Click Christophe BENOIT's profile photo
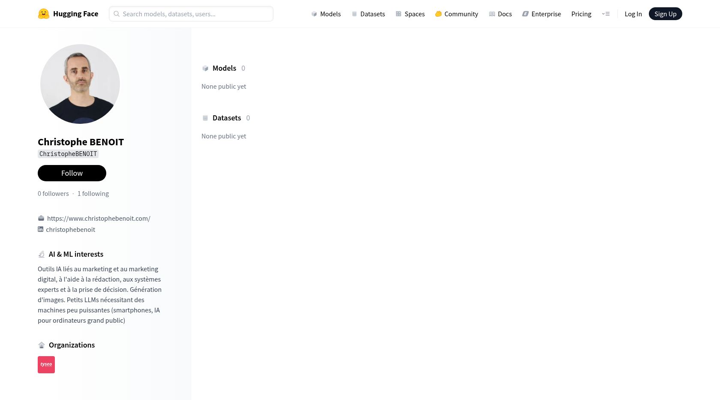Screen dimensions: 720x400 pos(80,84)
